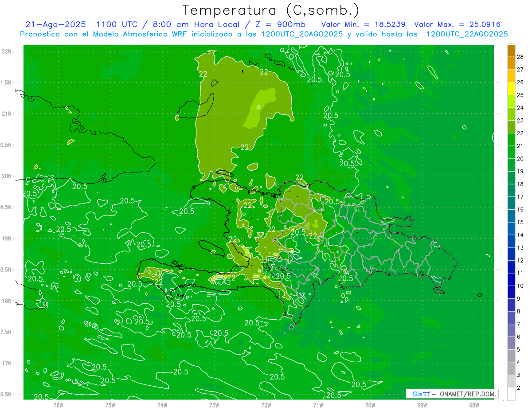
Task: Click the 76W longitude axis label
Action: coord(58,405)
